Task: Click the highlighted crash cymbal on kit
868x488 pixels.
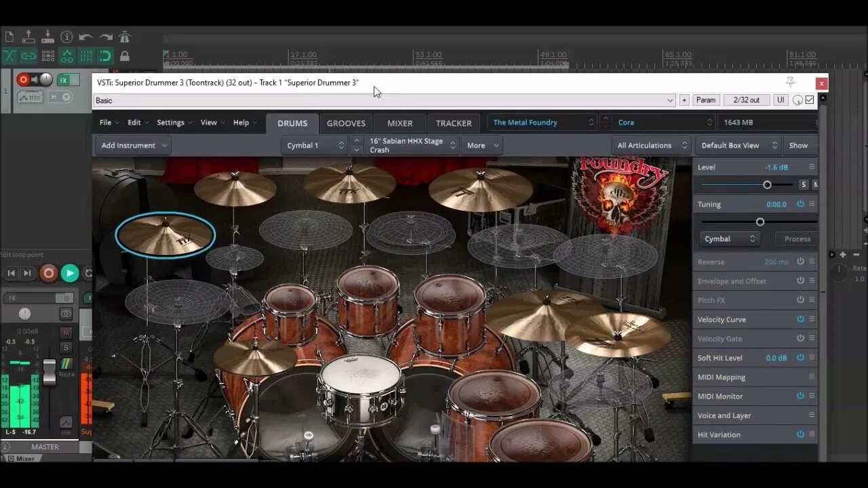Action: click(165, 235)
